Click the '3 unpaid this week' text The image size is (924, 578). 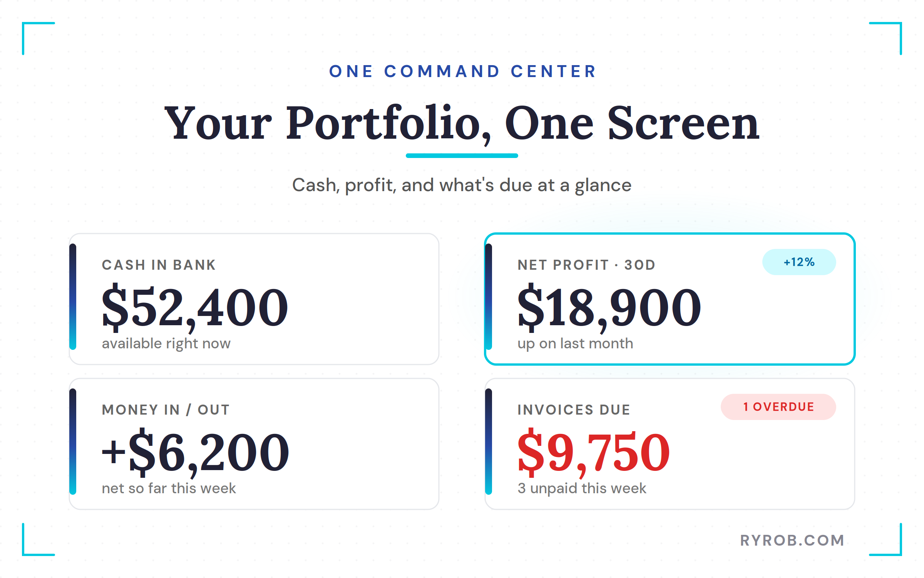coord(582,488)
